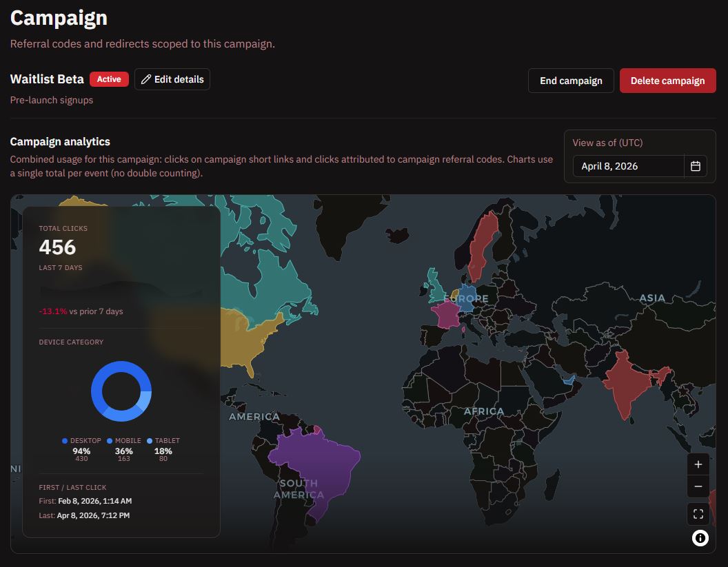Click the pencil icon in Edit details
The height and width of the screenshot is (567, 728).
point(146,79)
